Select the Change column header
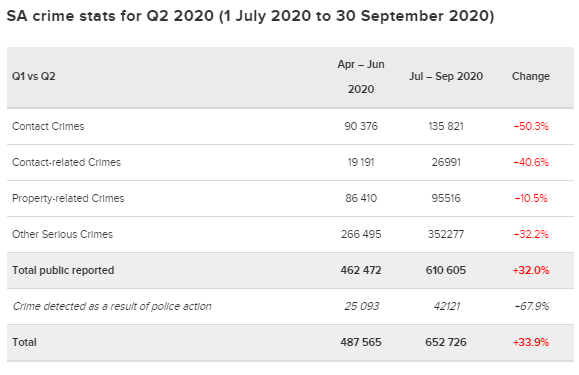 click(531, 76)
